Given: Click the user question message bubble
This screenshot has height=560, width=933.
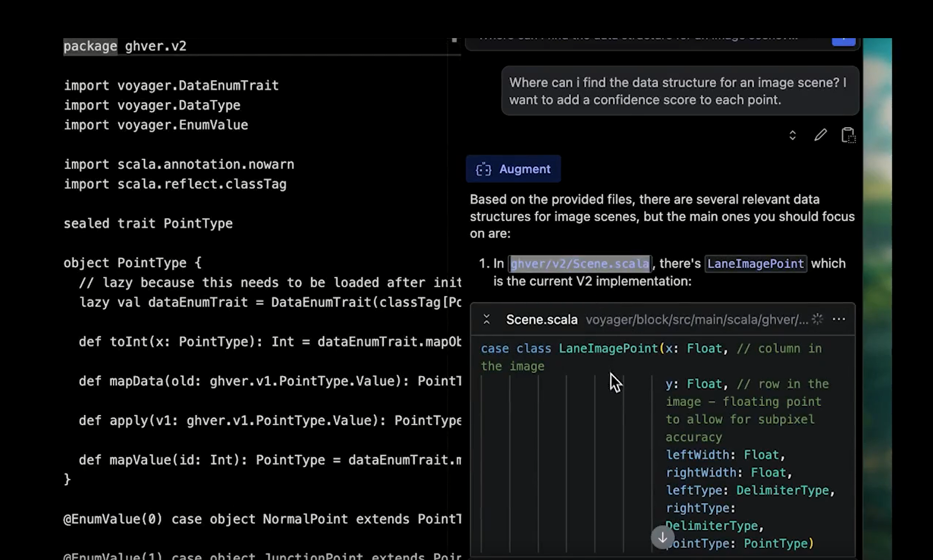Looking at the screenshot, I should (680, 91).
